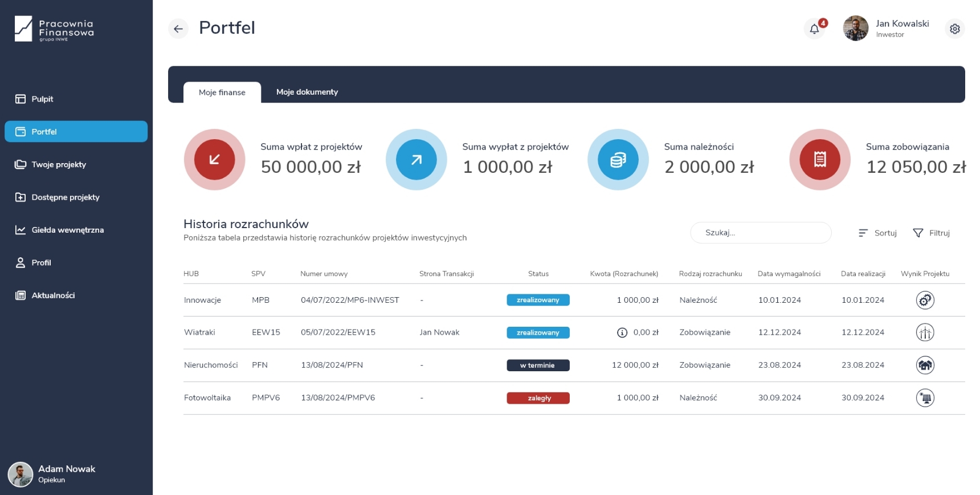Screen dimensions: 980x495
Task: Click the zaległy status badge
Action: (x=538, y=398)
